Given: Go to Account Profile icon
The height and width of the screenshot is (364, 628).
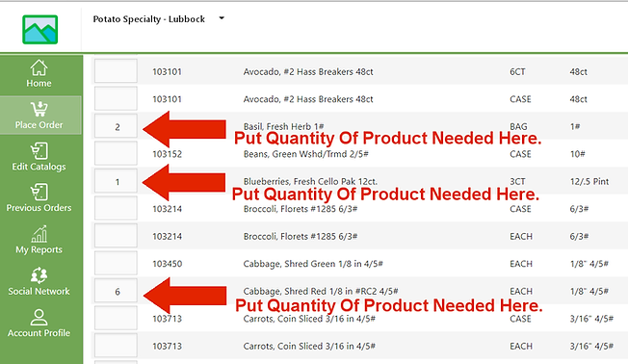Looking at the screenshot, I should click(39, 317).
